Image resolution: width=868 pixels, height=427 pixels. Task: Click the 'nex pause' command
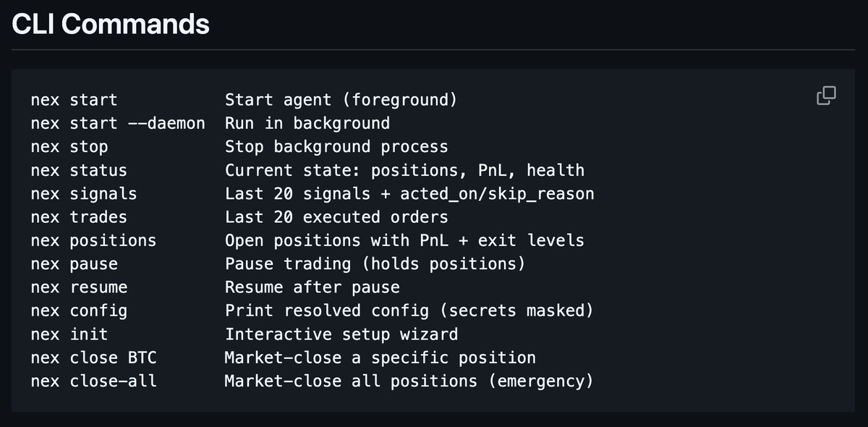point(74,263)
